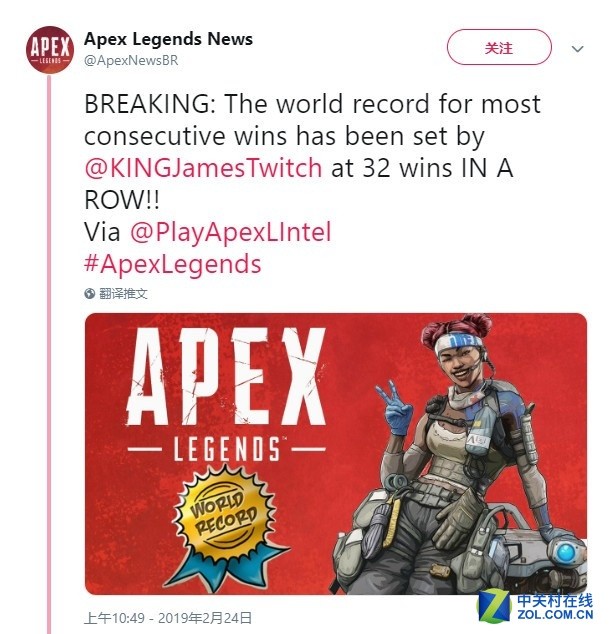Open the Apex Legends News profile avatar
The height and width of the screenshot is (634, 609).
point(50,49)
